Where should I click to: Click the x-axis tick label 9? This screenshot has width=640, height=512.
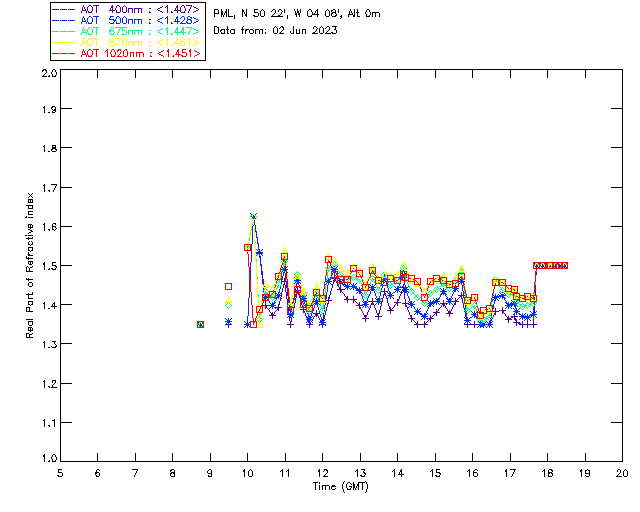coord(210,473)
